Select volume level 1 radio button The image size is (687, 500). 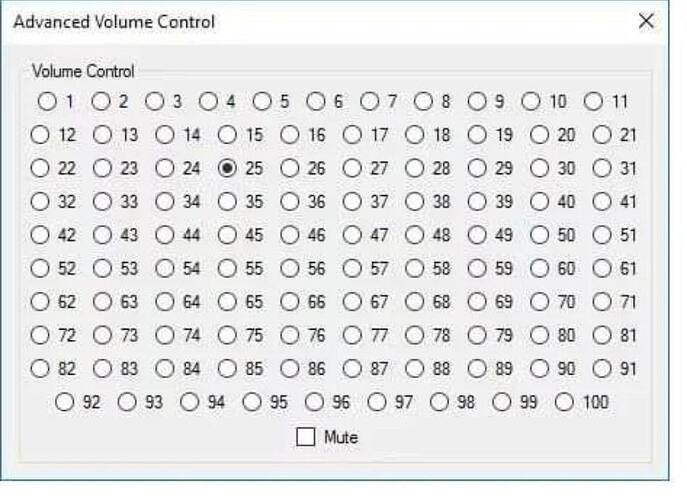[x=47, y=101]
